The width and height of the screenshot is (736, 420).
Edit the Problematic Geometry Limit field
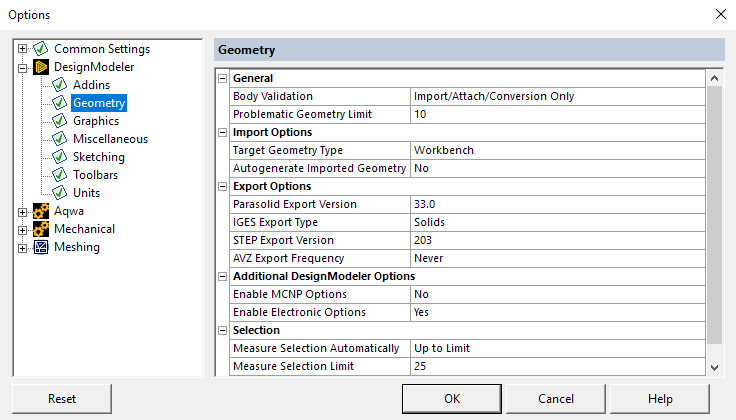[557, 114]
